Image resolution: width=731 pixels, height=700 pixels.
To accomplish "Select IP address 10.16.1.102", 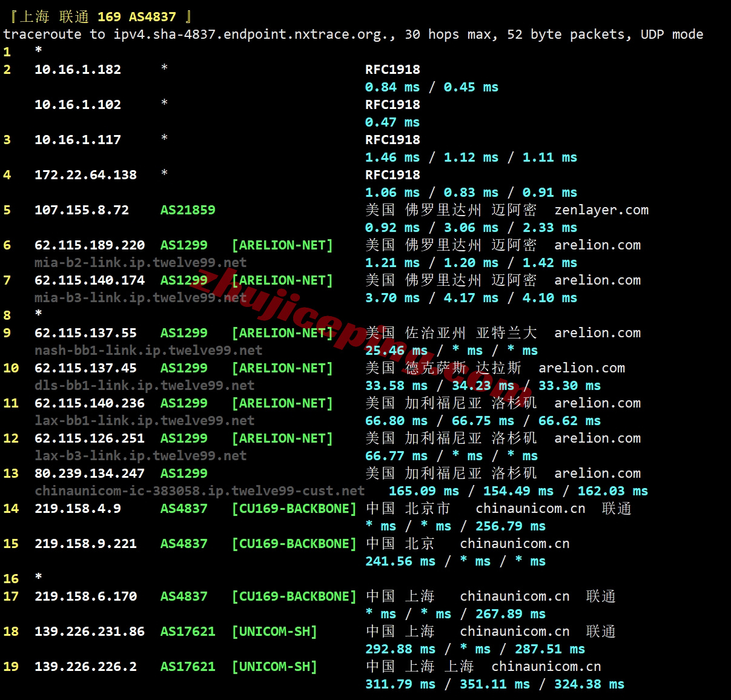I will 78,105.
